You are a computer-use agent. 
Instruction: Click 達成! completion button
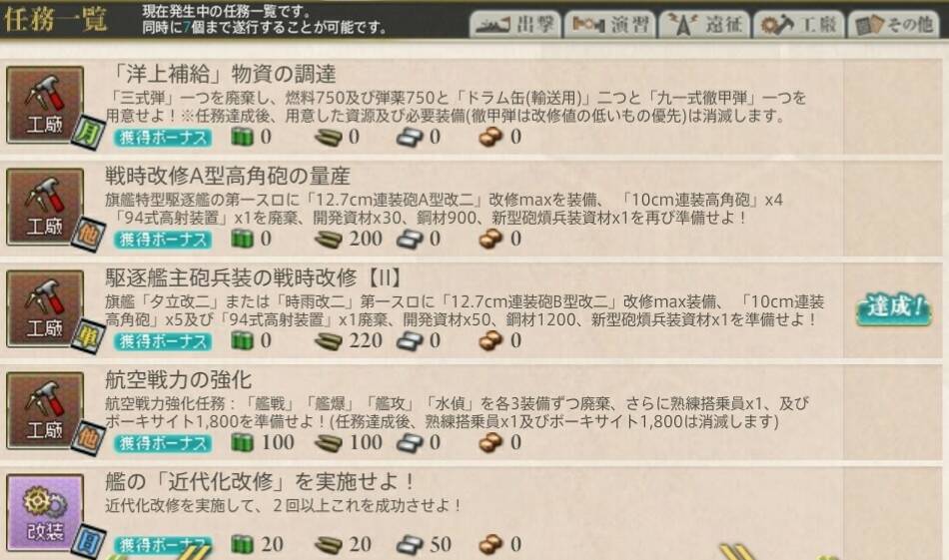[x=893, y=307]
